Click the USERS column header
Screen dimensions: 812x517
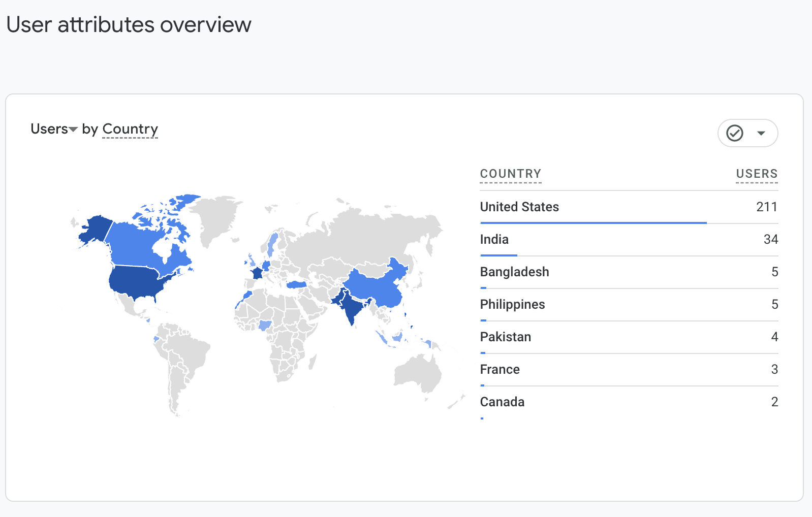tap(756, 174)
